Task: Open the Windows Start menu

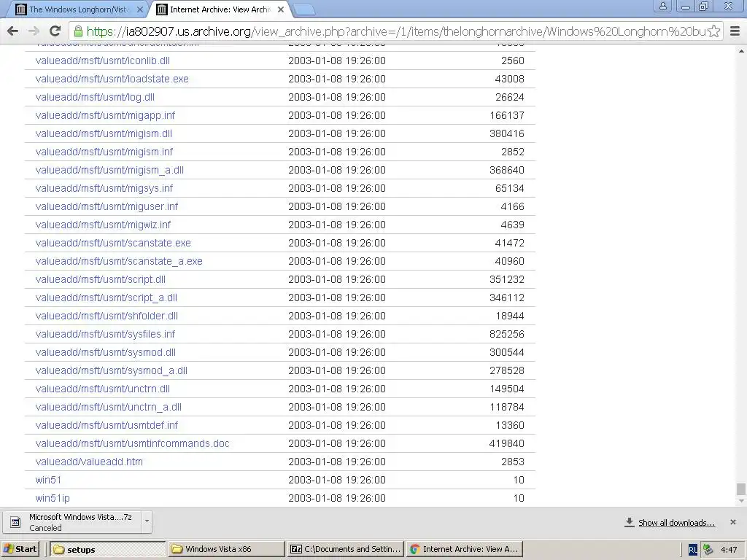Action: coord(20,549)
